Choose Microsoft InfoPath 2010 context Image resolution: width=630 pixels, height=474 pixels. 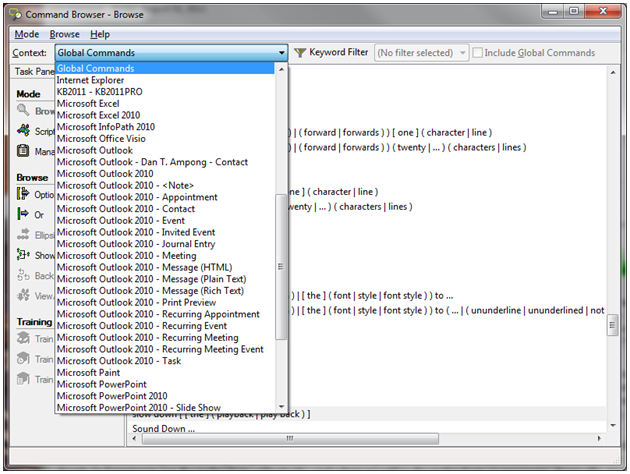point(165,127)
